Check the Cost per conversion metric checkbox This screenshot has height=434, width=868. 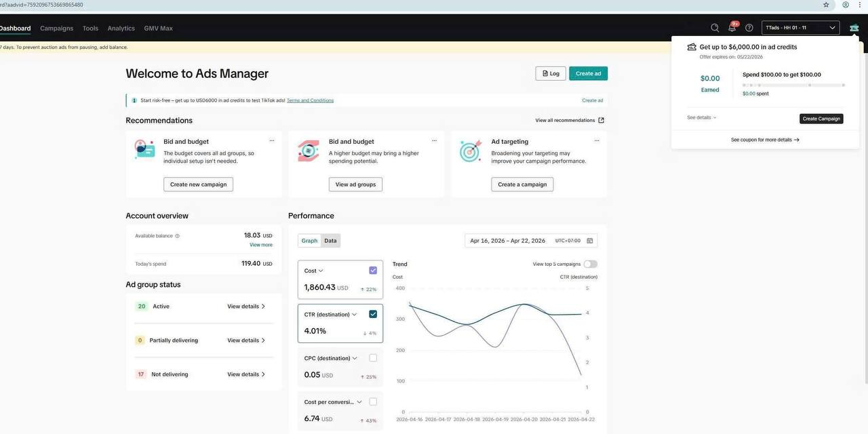click(373, 401)
